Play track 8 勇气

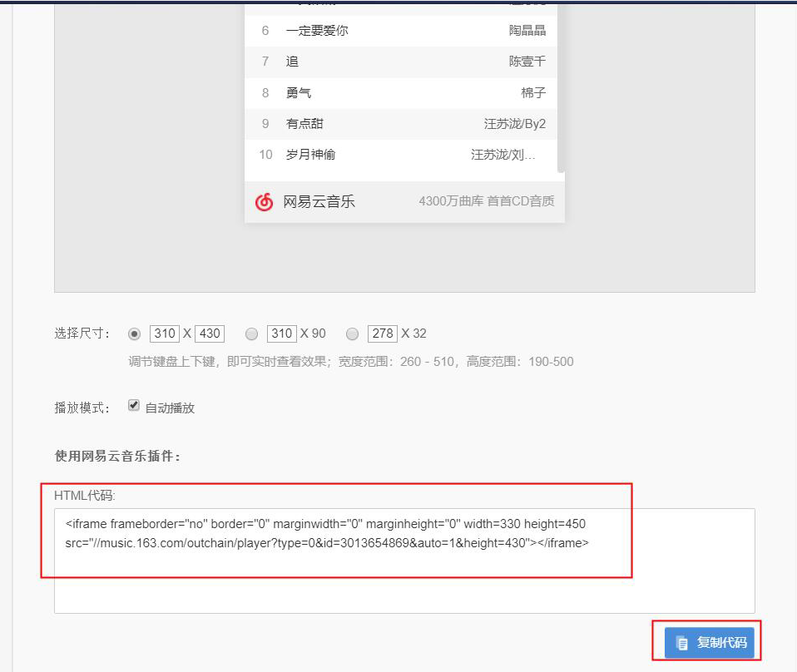click(x=401, y=93)
